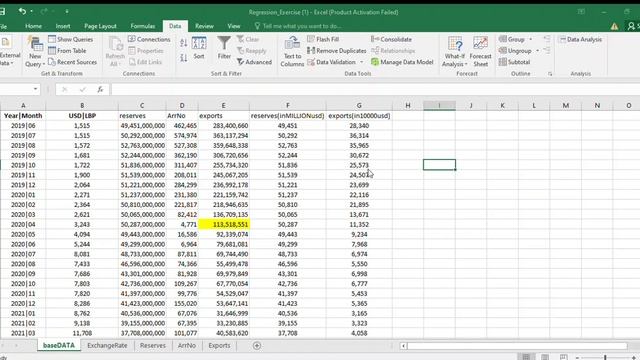The height and width of the screenshot is (360, 640).
Task: Click Consolidate
Action: coord(391,39)
